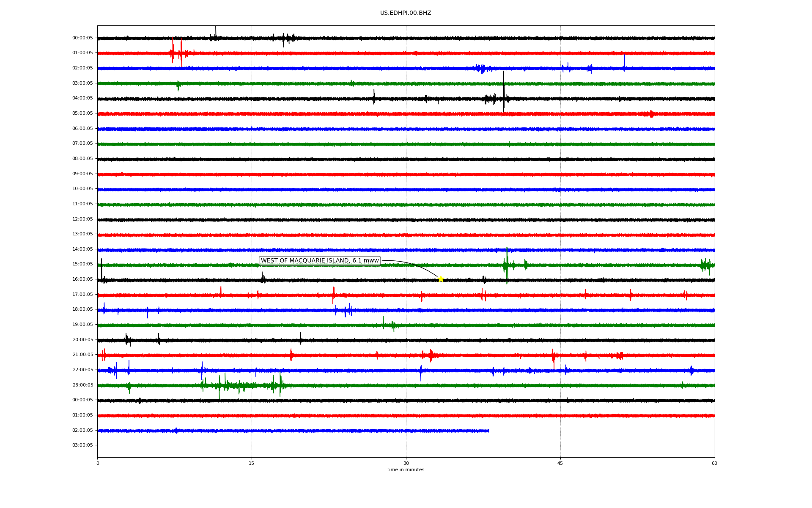Select the 60 tick on the minutes axis
The image size is (812, 508).
[x=714, y=464]
